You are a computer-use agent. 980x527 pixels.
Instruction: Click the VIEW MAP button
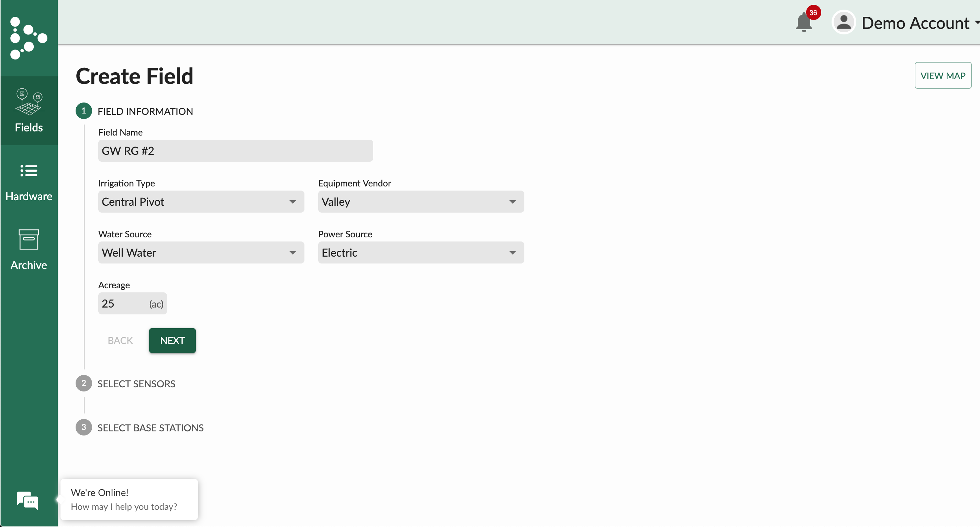click(x=943, y=75)
